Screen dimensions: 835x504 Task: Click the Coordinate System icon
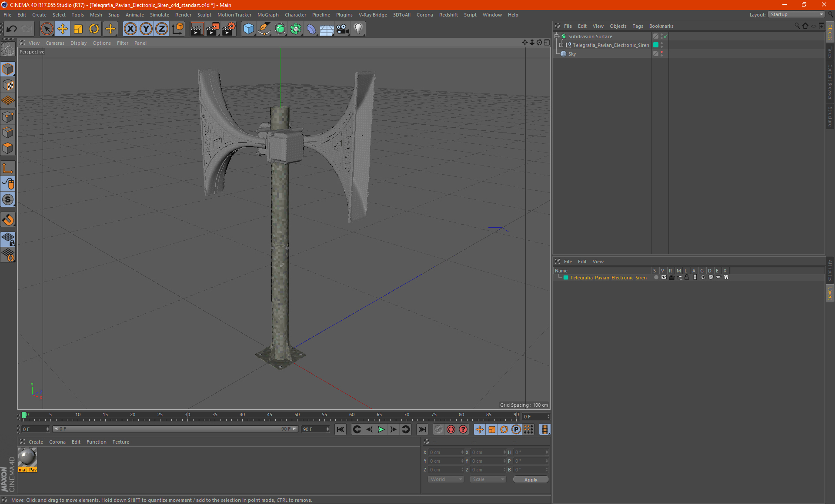177,29
